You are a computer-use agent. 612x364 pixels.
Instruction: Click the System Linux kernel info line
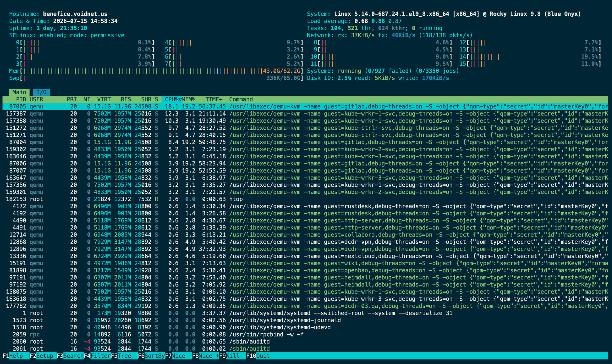[444, 14]
